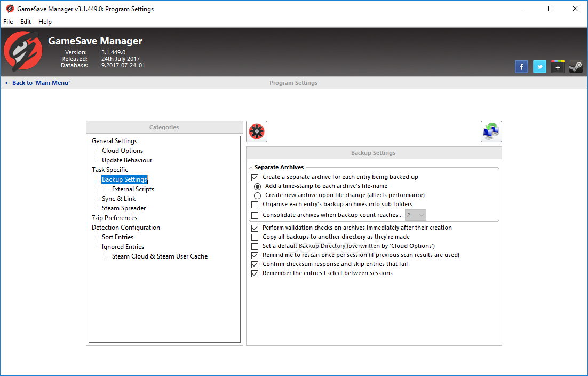Toggle separate archive for each entry
Screen dimensions: 588x376
(x=255, y=177)
